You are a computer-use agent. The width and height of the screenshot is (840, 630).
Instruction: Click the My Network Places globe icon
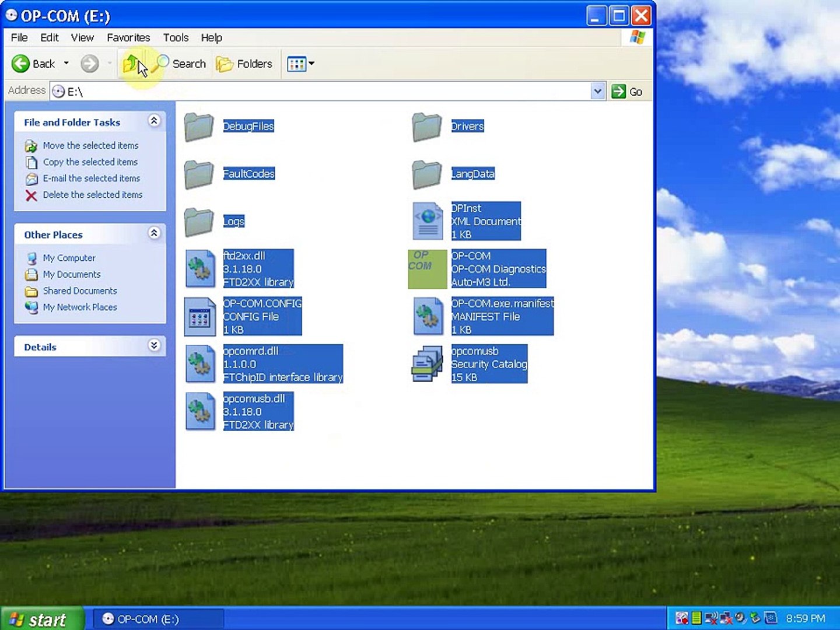pyautogui.click(x=32, y=307)
